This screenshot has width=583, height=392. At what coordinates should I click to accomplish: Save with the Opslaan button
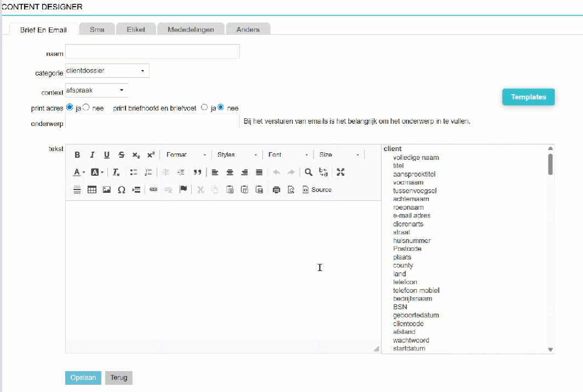(x=83, y=378)
